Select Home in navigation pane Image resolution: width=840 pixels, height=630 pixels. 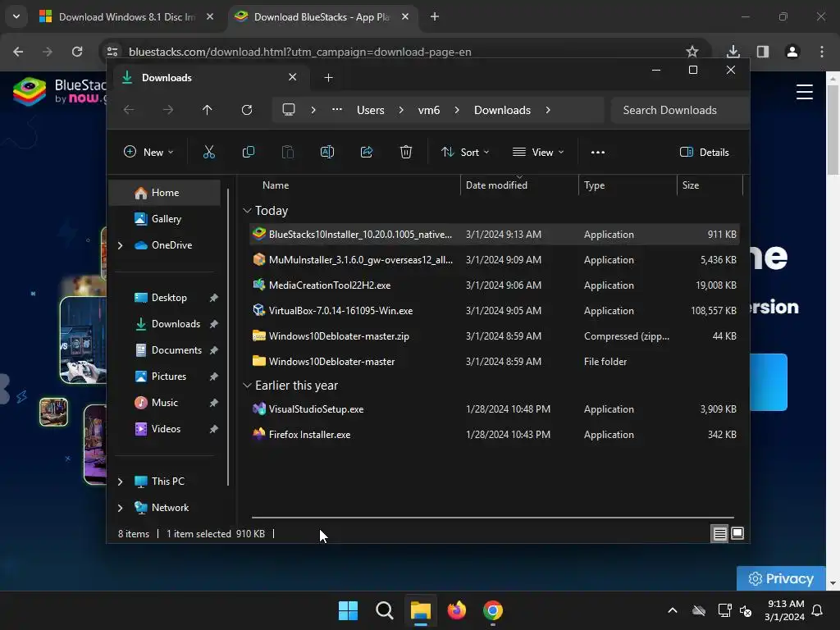(x=164, y=193)
